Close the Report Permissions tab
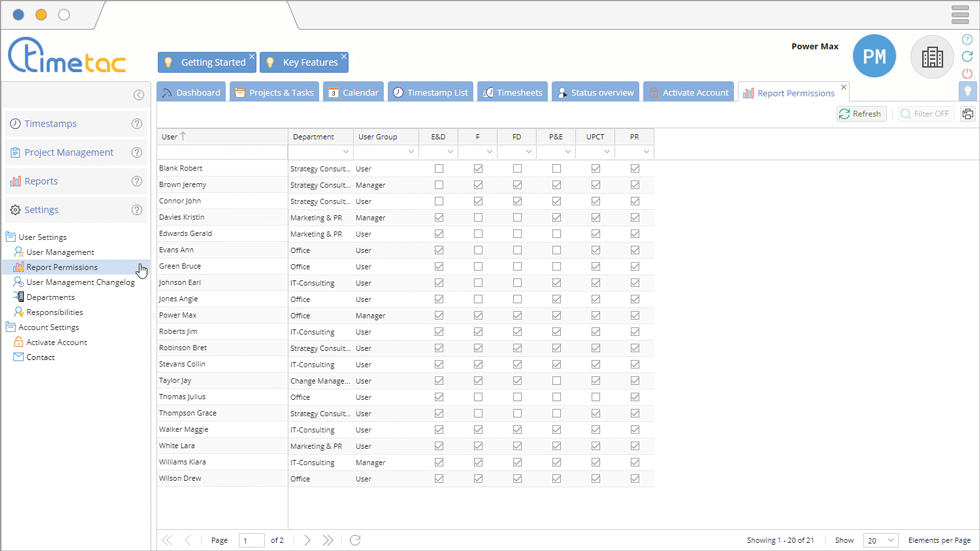 point(844,87)
